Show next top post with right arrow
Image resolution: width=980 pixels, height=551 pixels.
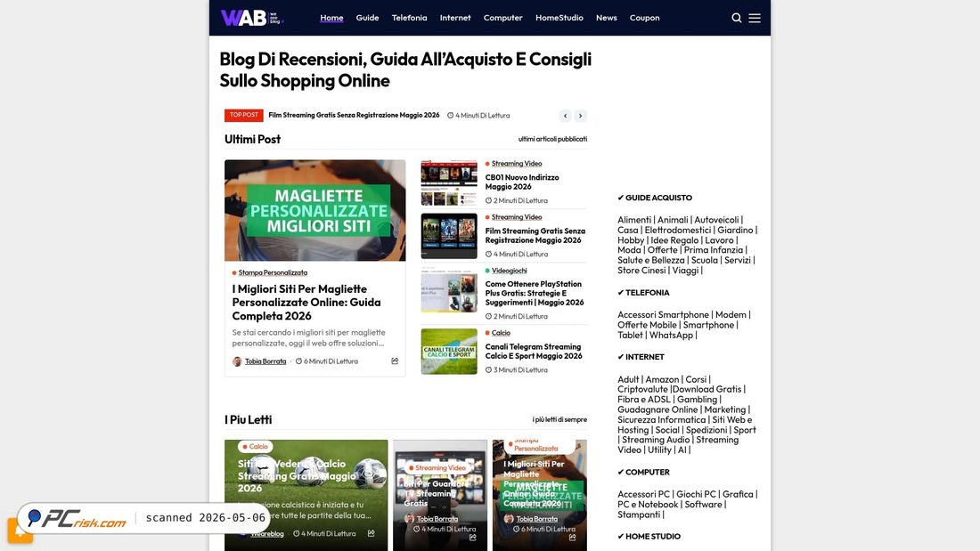(581, 116)
